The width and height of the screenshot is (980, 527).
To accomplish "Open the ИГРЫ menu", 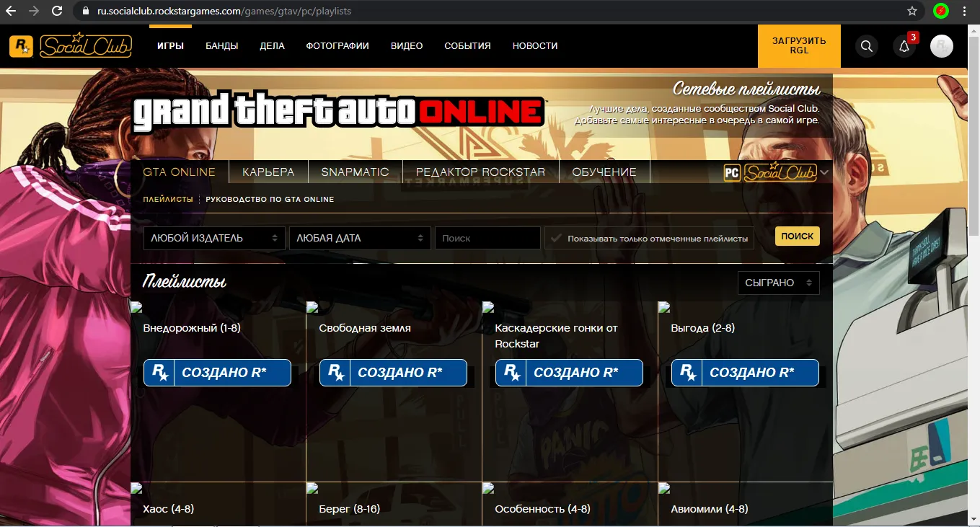I will coord(171,46).
